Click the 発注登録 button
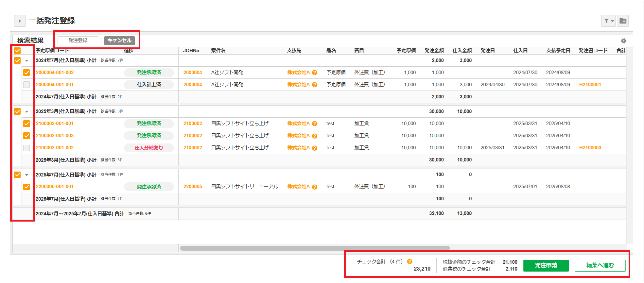 tap(78, 41)
